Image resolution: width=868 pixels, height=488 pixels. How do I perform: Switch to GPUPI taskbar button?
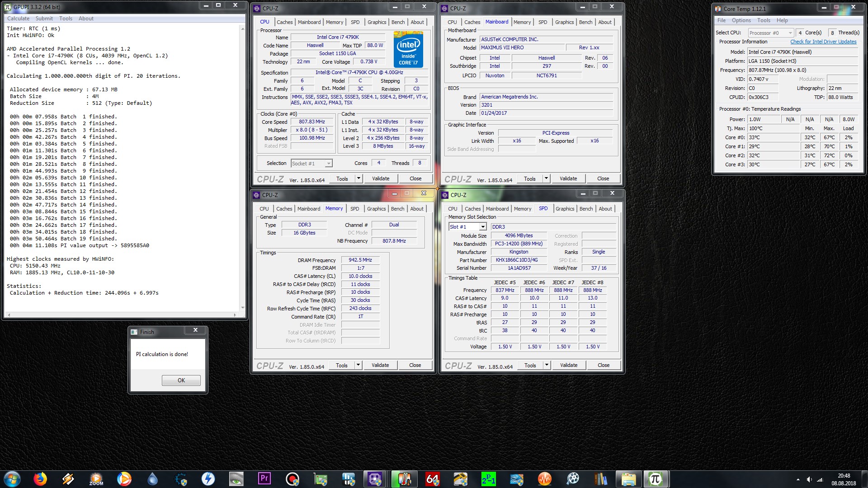[656, 479]
